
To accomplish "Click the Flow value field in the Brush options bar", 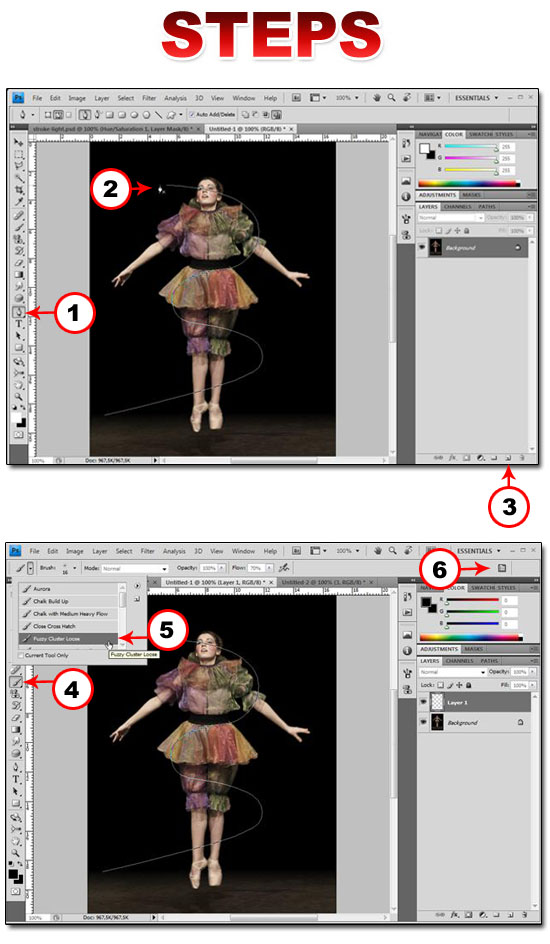I will [255, 568].
